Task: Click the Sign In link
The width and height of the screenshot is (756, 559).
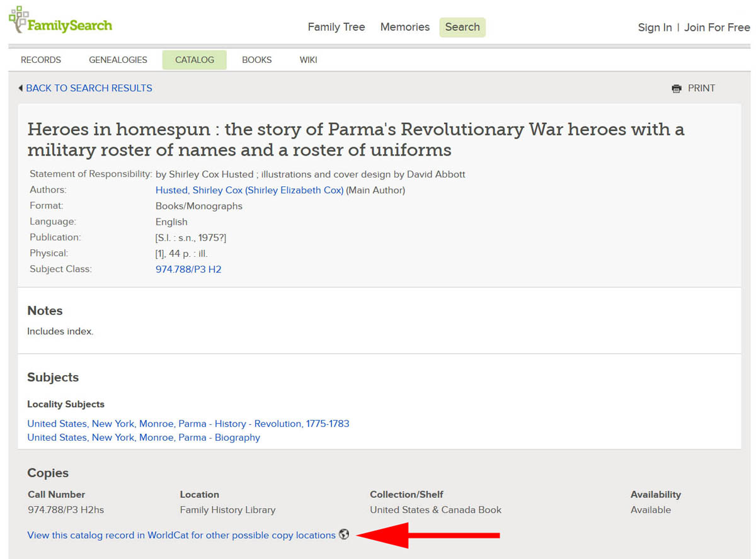Action: click(655, 28)
